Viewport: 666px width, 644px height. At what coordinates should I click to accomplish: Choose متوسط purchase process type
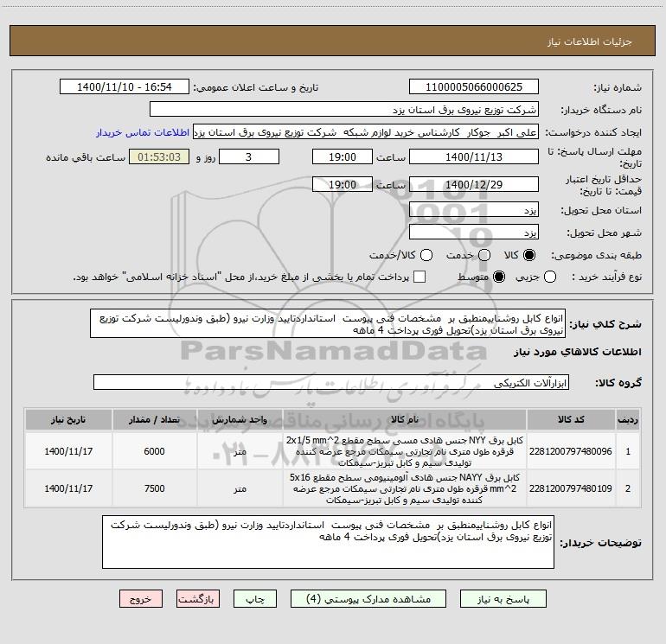(499, 277)
